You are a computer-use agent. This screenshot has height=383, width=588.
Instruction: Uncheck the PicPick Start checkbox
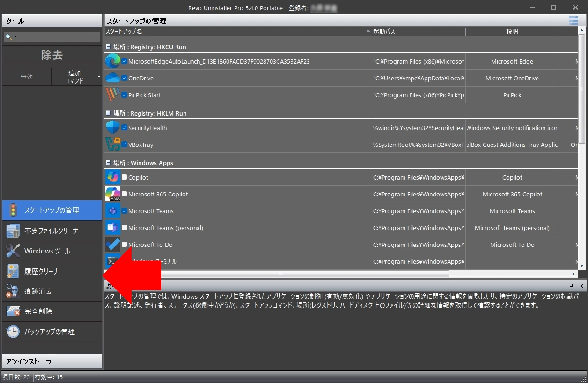[x=124, y=95]
